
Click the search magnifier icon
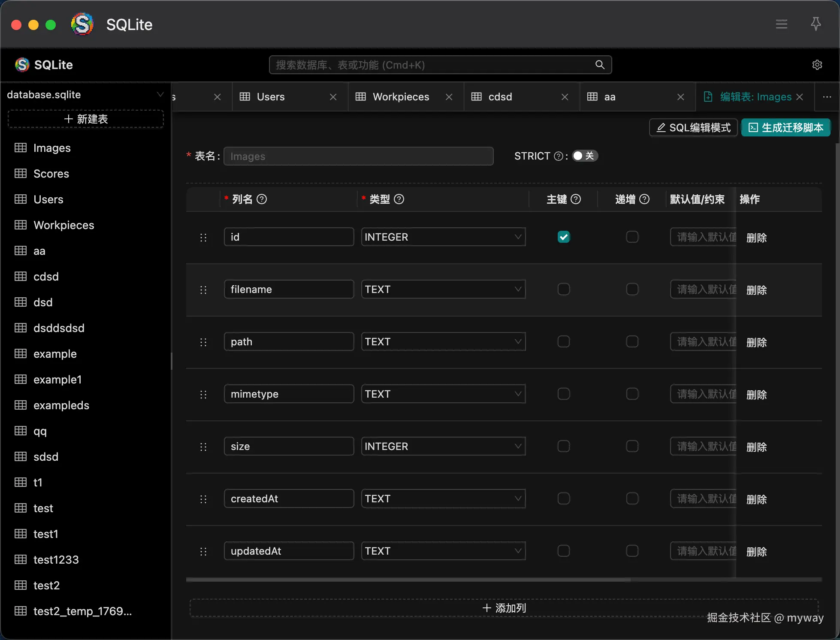pos(600,65)
